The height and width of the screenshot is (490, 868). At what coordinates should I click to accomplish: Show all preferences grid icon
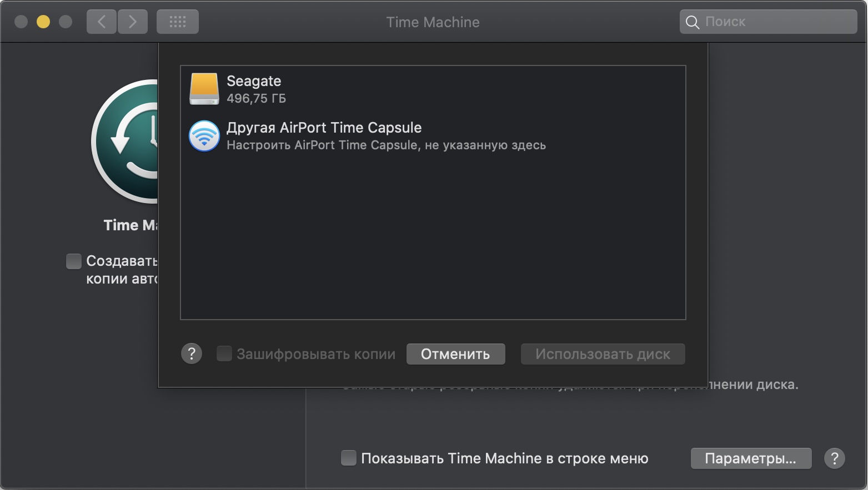tap(178, 22)
